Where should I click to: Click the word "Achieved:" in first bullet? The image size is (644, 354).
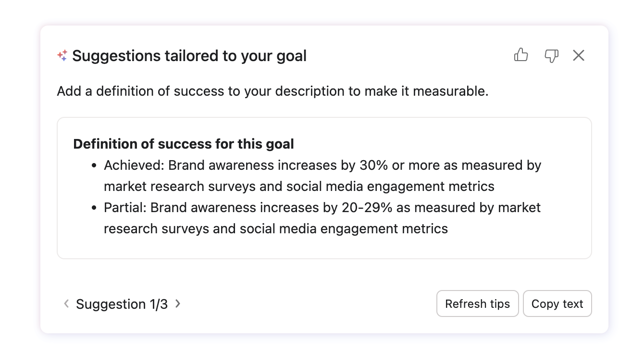[x=134, y=165]
